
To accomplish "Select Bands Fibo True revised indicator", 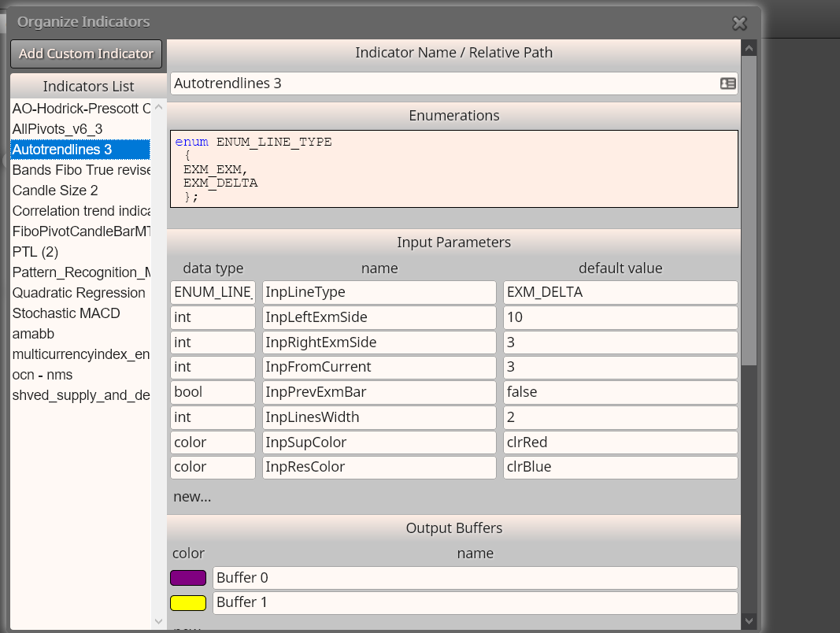I will point(81,170).
